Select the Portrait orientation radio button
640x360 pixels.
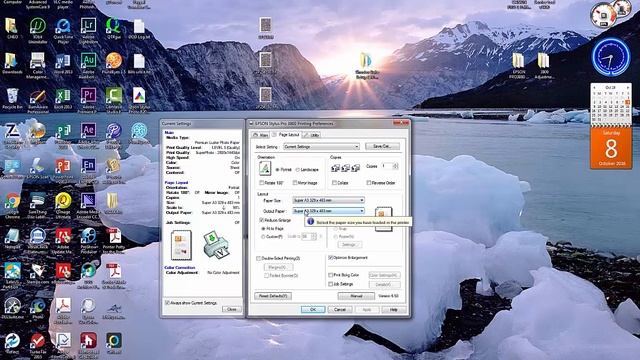tap(278, 170)
